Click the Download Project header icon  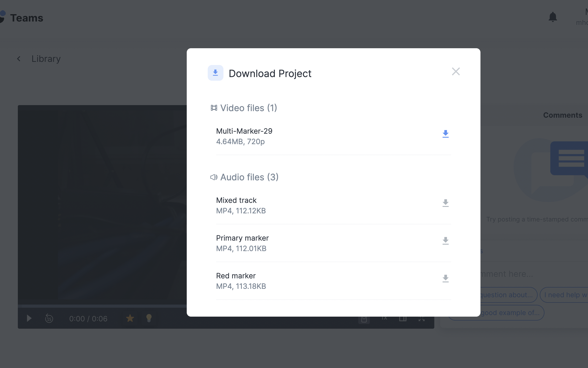pyautogui.click(x=216, y=73)
